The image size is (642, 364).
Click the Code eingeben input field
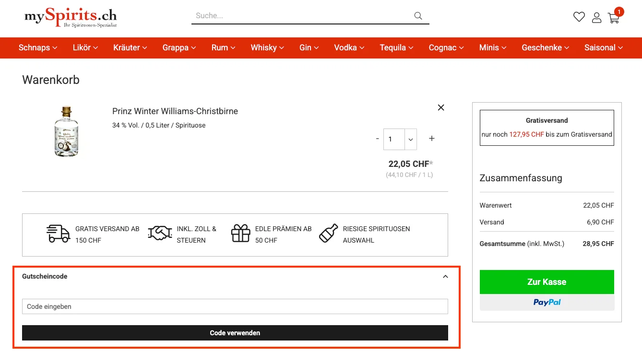235,306
